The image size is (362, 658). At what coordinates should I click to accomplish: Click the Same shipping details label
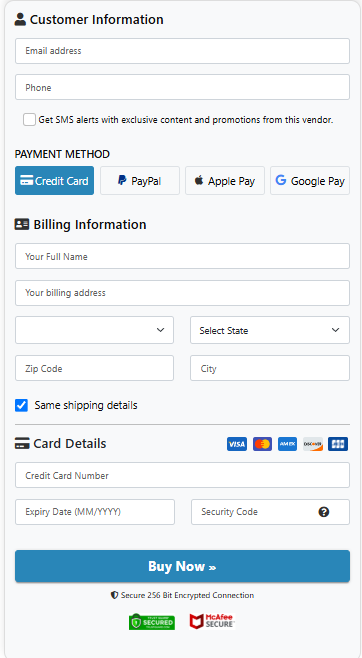(86, 405)
